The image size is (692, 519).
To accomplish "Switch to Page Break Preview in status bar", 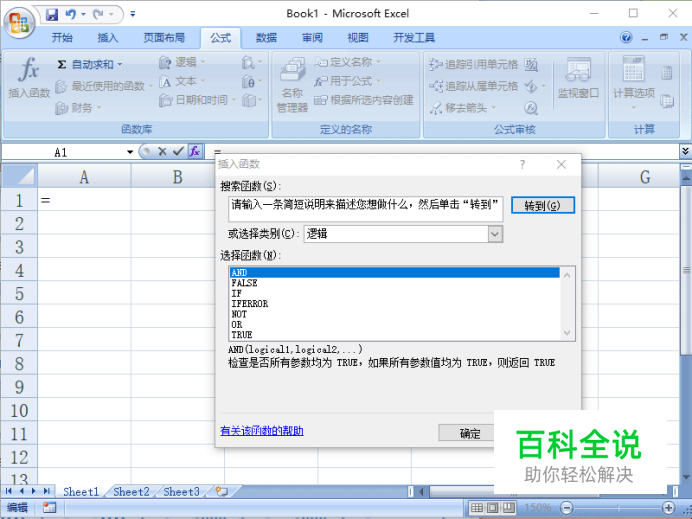I will coord(509,508).
